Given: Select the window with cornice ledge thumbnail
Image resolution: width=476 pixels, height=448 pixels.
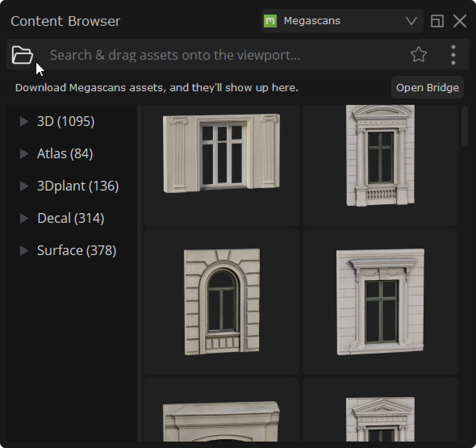Looking at the screenshot, I should click(380, 302).
